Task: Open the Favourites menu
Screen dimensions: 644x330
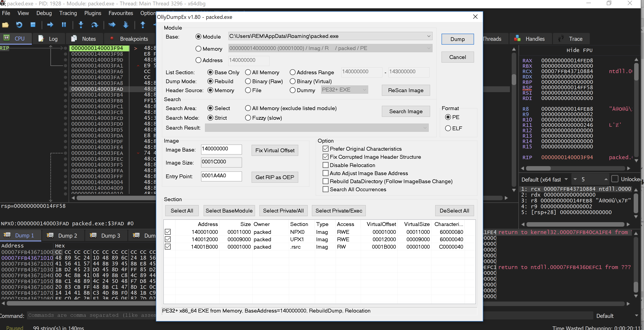Action: click(x=120, y=13)
